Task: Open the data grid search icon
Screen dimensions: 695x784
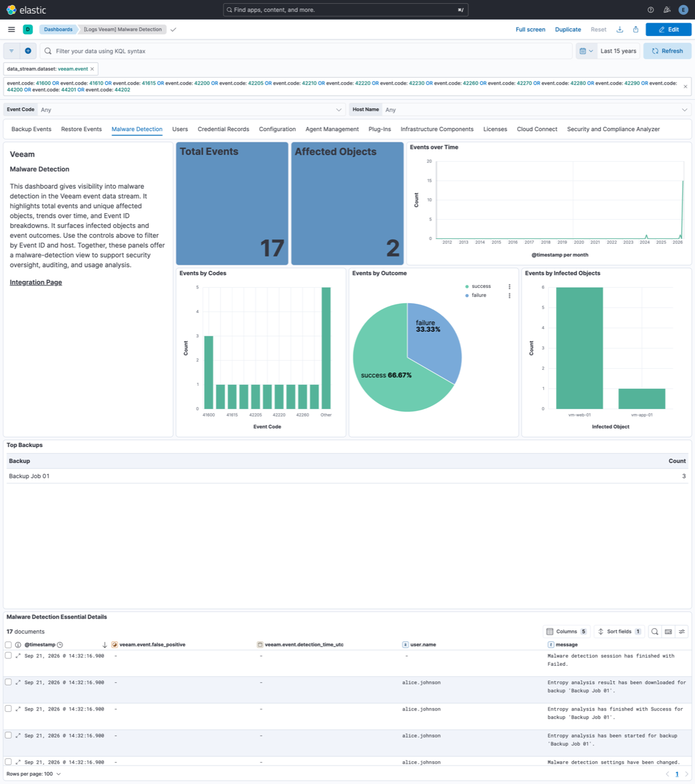Action: pyautogui.click(x=655, y=631)
